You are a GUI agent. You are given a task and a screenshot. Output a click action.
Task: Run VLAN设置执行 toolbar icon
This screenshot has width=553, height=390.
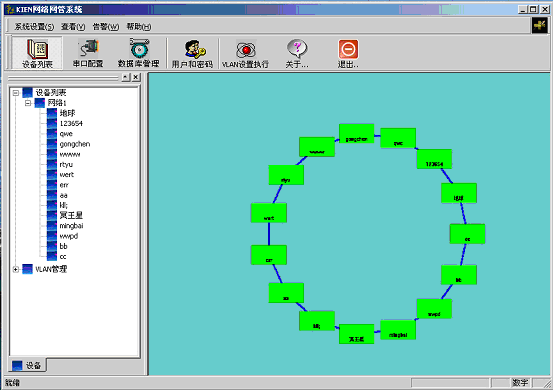click(x=245, y=53)
